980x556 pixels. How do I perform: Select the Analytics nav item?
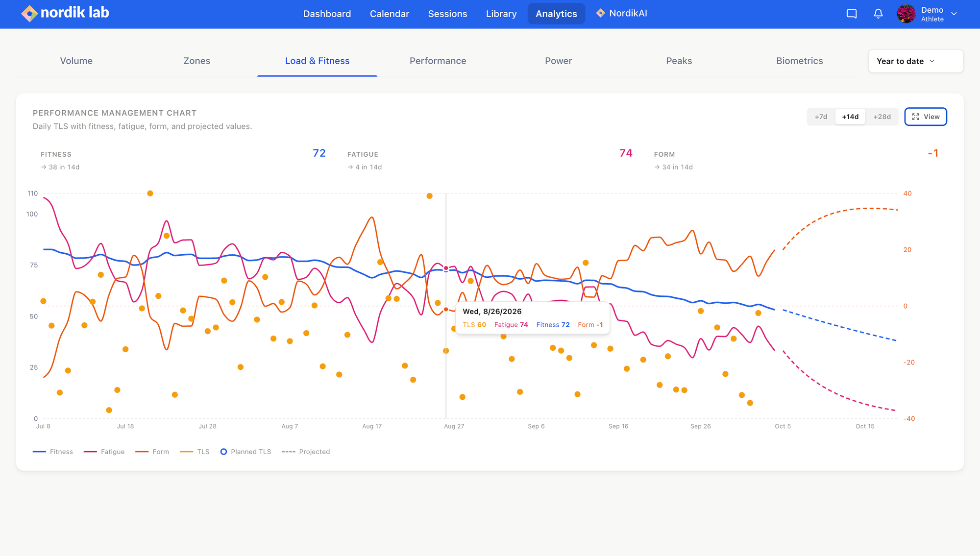click(556, 14)
